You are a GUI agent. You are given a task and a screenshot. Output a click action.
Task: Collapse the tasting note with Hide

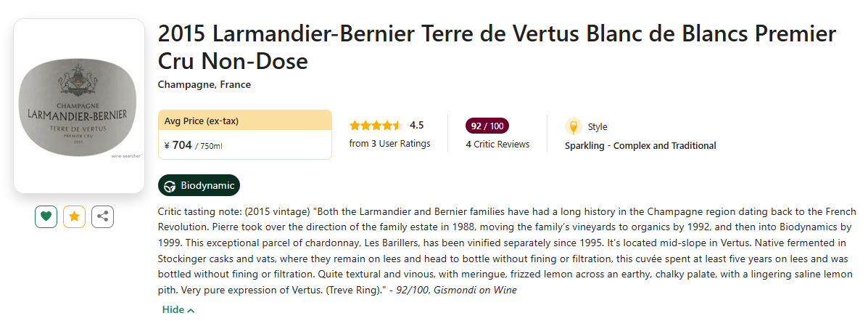pos(178,310)
